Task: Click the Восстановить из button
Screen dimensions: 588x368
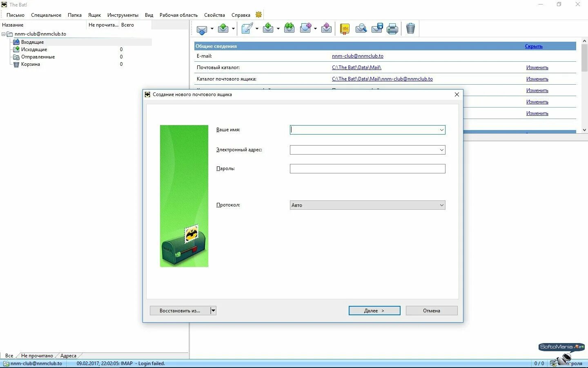Action: 180,311
